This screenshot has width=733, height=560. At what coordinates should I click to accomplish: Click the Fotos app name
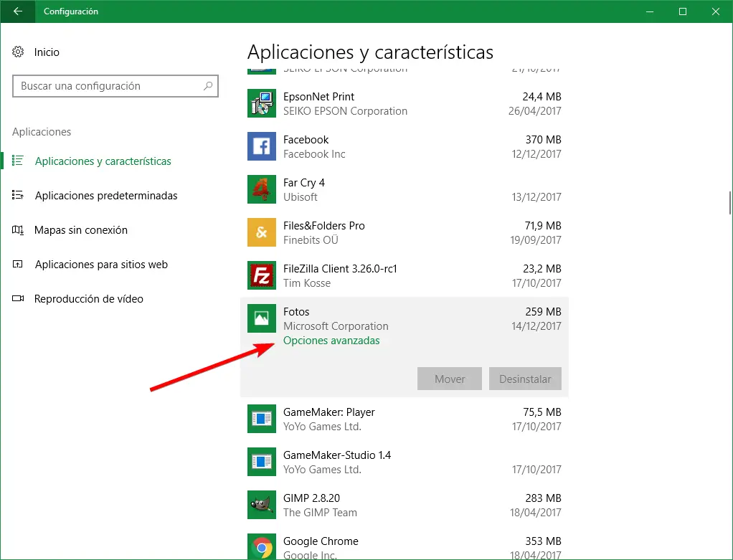click(296, 312)
